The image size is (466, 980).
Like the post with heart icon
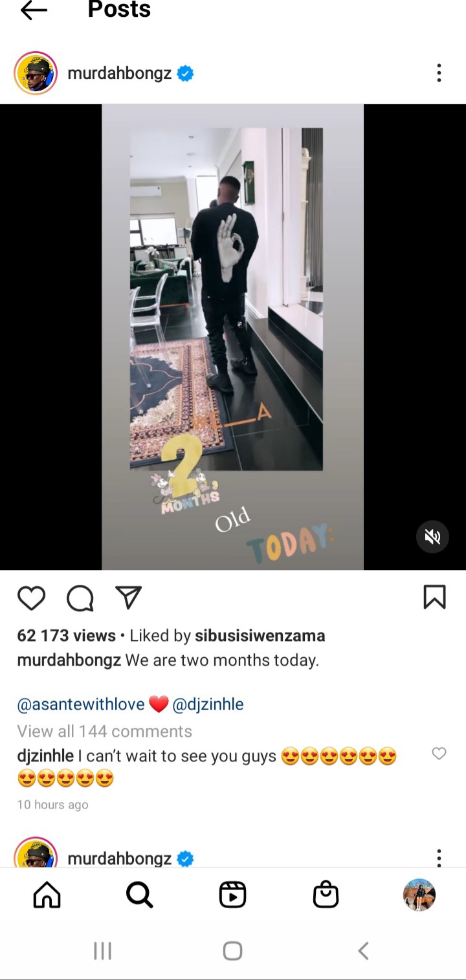coord(31,598)
